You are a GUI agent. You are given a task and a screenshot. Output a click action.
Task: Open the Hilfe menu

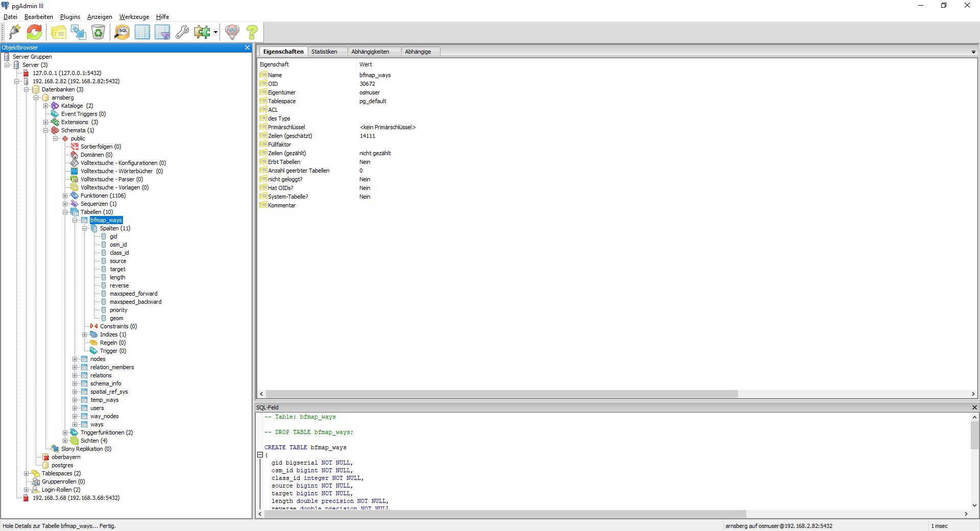point(162,17)
